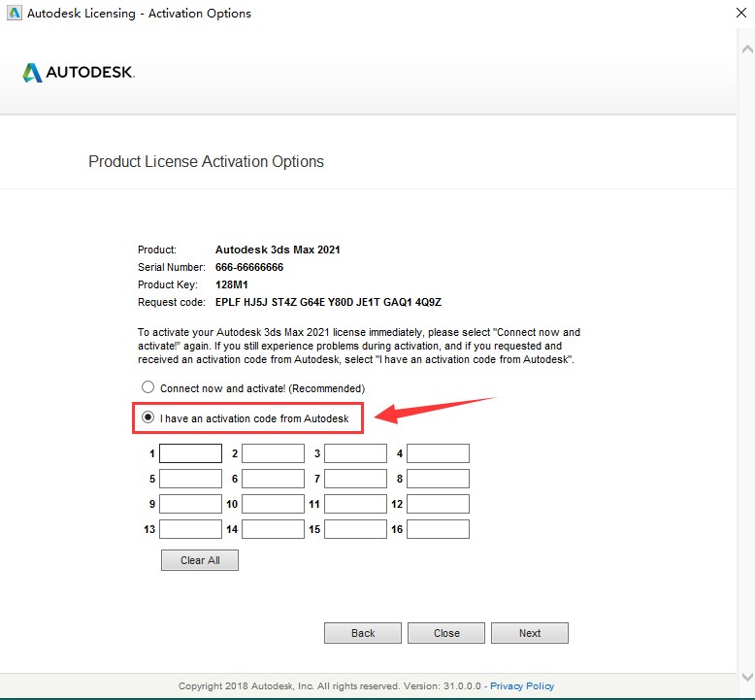
Task: Click the Autodesk logo in header
Action: (x=79, y=73)
